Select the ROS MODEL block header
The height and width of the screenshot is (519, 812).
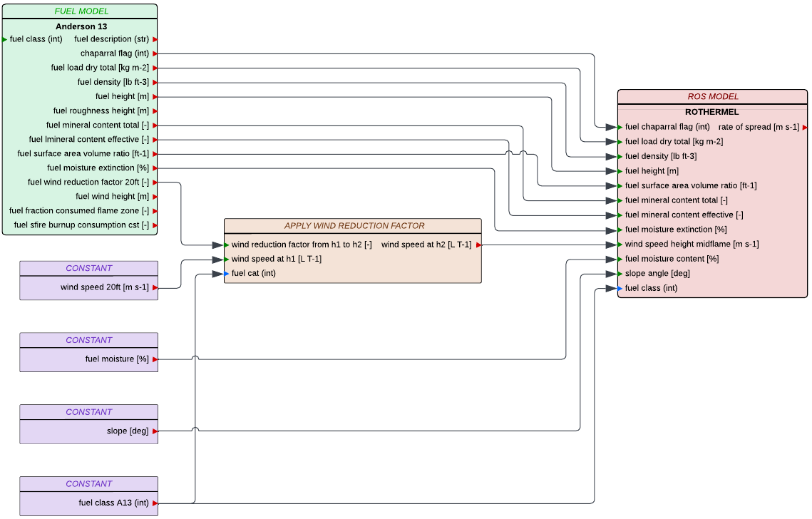[712, 97]
